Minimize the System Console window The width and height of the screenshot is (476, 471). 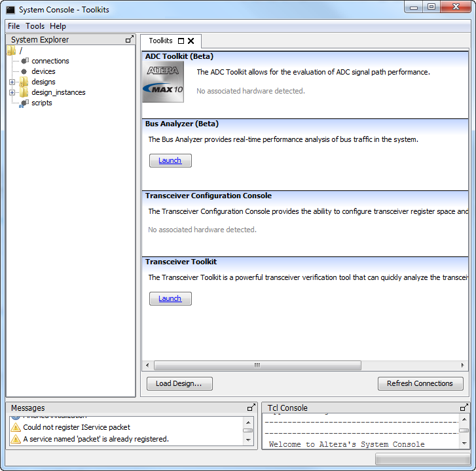tap(413, 7)
